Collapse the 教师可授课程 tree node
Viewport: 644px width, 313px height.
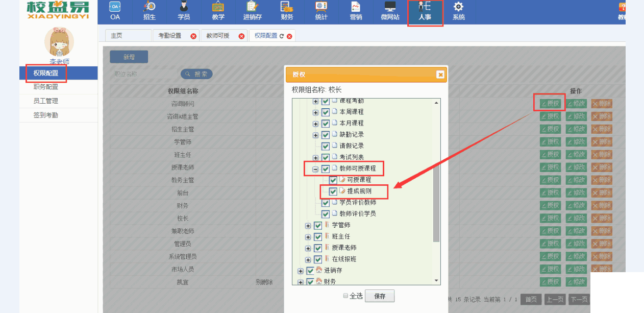click(x=315, y=169)
